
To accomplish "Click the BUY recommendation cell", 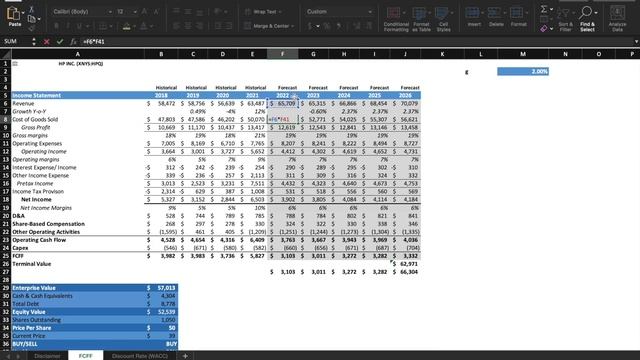I will (161, 344).
